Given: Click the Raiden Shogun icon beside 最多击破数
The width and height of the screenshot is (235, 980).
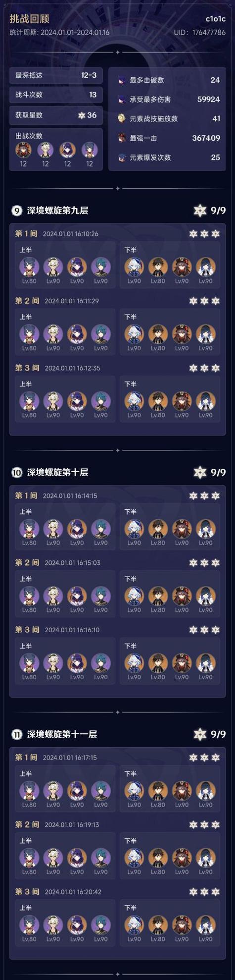Looking at the screenshot, I should 121,80.
